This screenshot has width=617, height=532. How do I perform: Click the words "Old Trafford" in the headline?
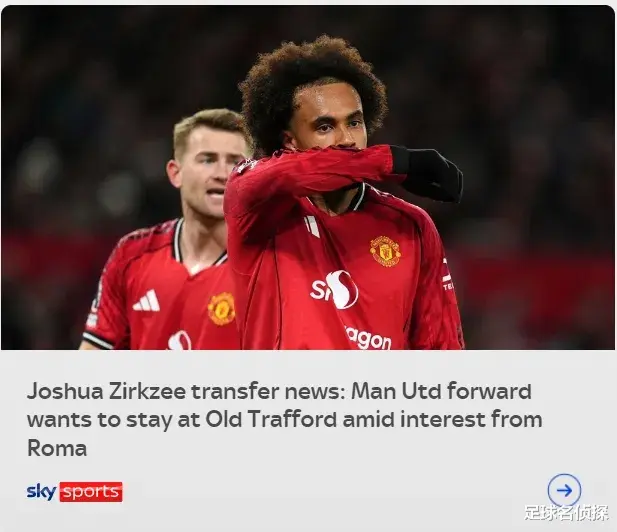(x=271, y=419)
